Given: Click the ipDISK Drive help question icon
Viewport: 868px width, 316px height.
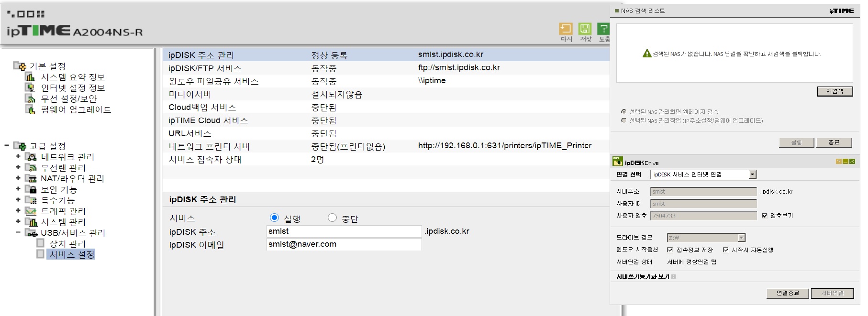Looking at the screenshot, I should pyautogui.click(x=838, y=162).
